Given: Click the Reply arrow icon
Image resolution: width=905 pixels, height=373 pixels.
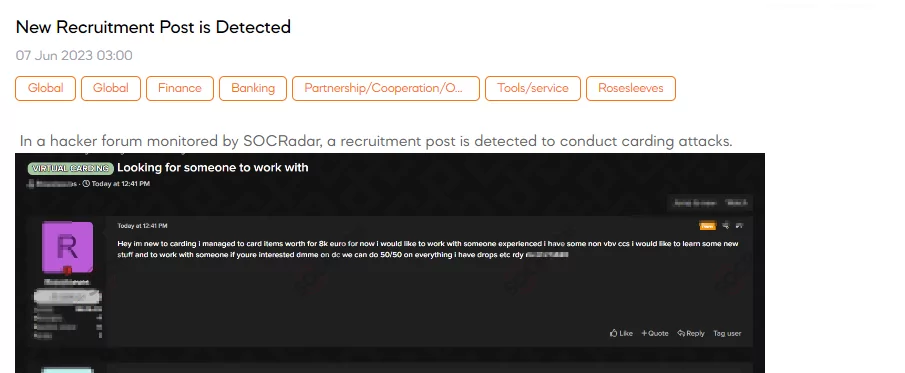Looking at the screenshot, I should tap(681, 333).
